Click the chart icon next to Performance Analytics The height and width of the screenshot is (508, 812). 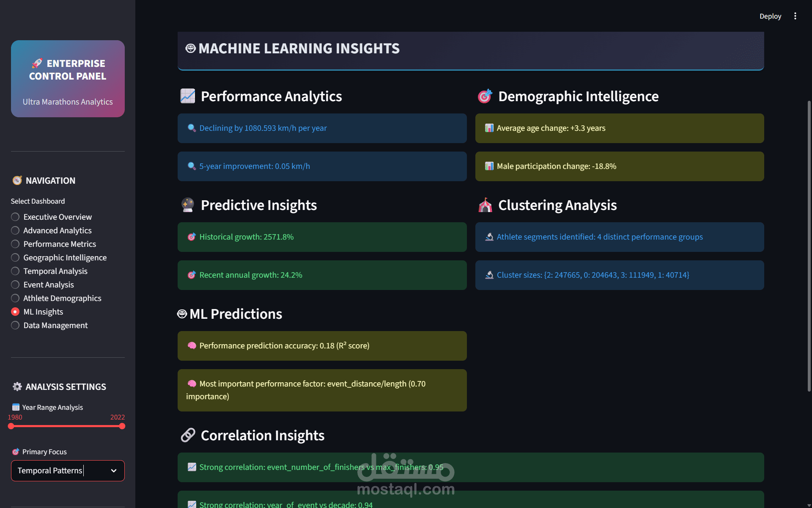coord(187,96)
